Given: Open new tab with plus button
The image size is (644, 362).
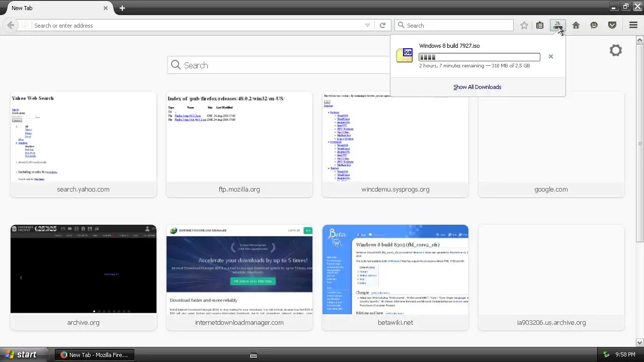Looking at the screenshot, I should (122, 8).
